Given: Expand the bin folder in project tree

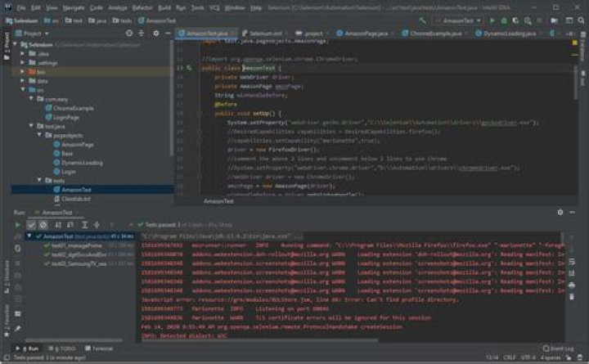Looking at the screenshot, I should point(23,71).
